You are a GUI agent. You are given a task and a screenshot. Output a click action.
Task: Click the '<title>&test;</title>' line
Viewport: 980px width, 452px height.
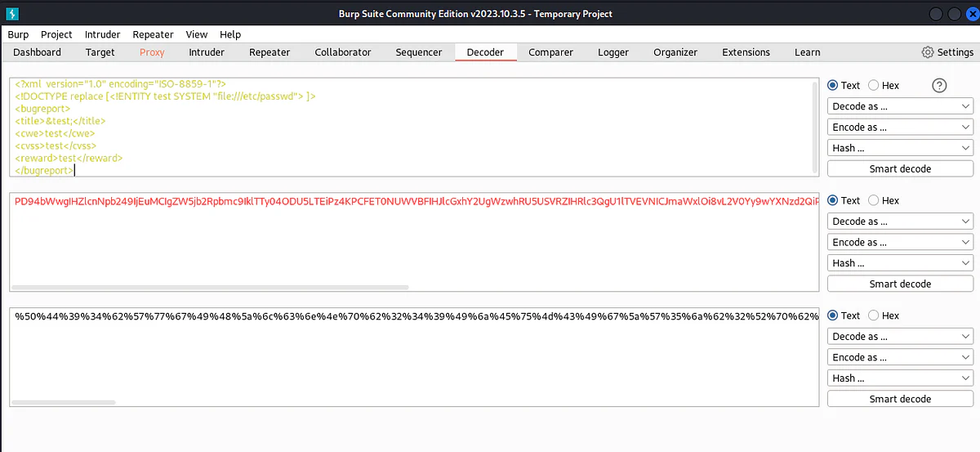pos(60,121)
